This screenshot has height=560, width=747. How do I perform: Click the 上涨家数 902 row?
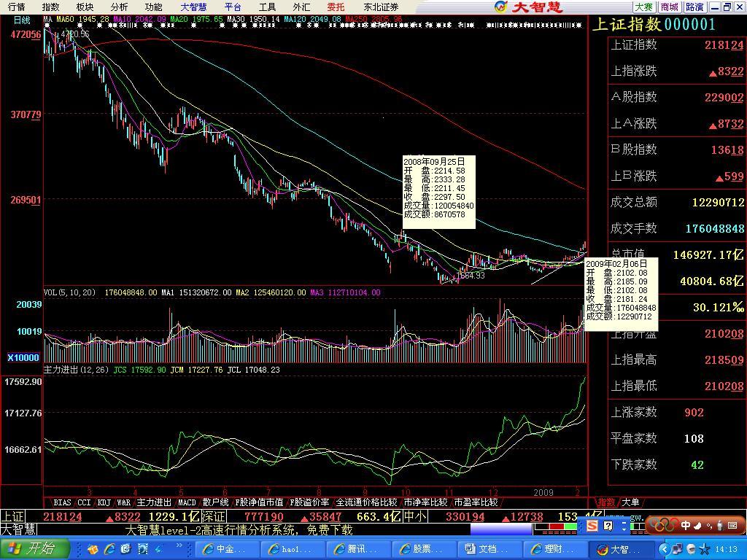pyautogui.click(x=676, y=413)
